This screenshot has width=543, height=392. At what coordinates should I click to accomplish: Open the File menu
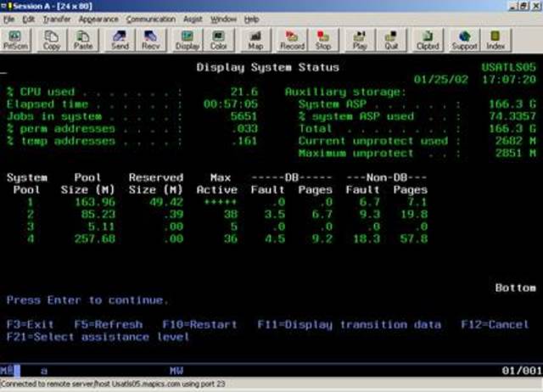tap(9, 20)
